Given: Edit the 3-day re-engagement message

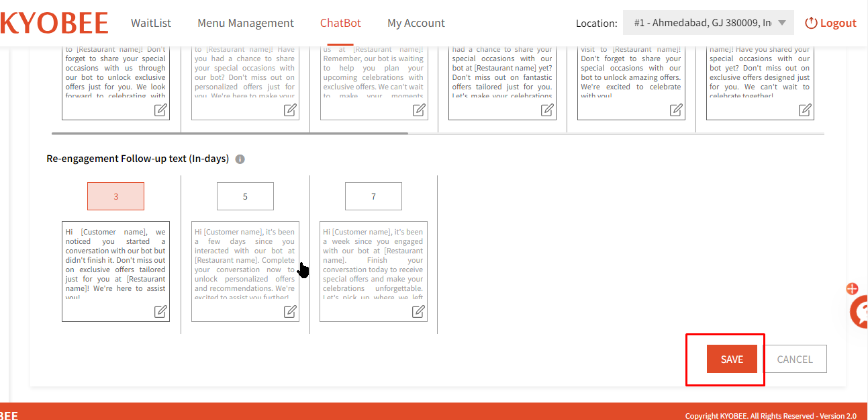Looking at the screenshot, I should (160, 311).
